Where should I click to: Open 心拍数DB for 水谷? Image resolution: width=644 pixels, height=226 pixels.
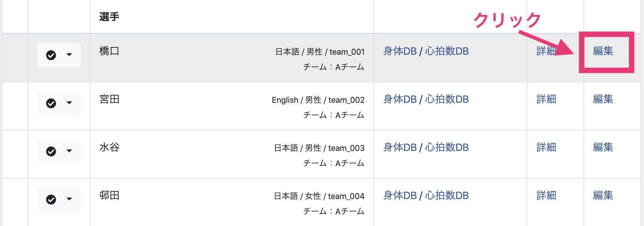[x=447, y=147]
